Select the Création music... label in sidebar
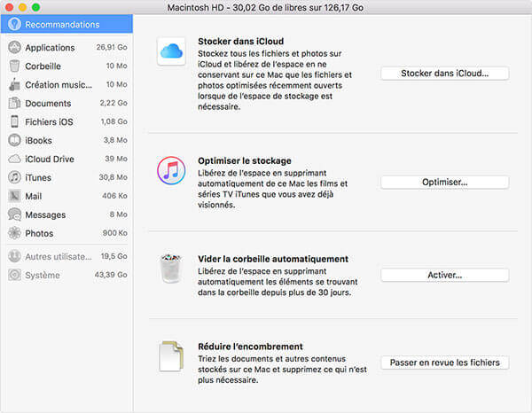This screenshot has width=532, height=413. [59, 85]
